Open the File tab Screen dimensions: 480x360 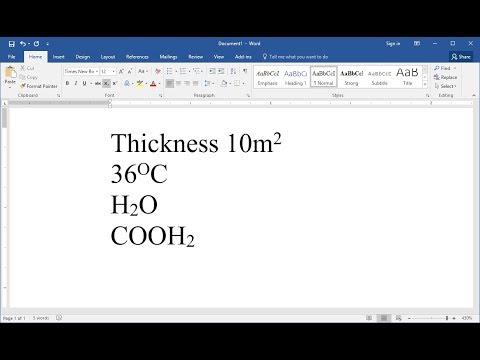pos(12,57)
